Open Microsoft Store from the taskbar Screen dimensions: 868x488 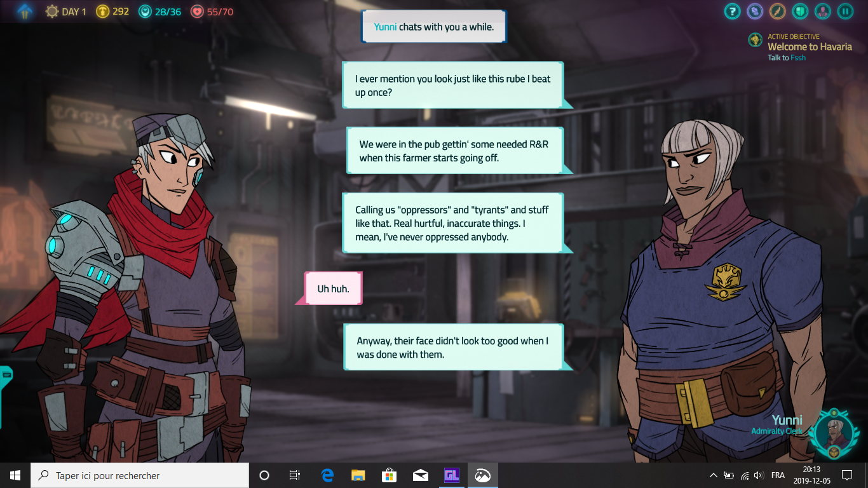[389, 475]
